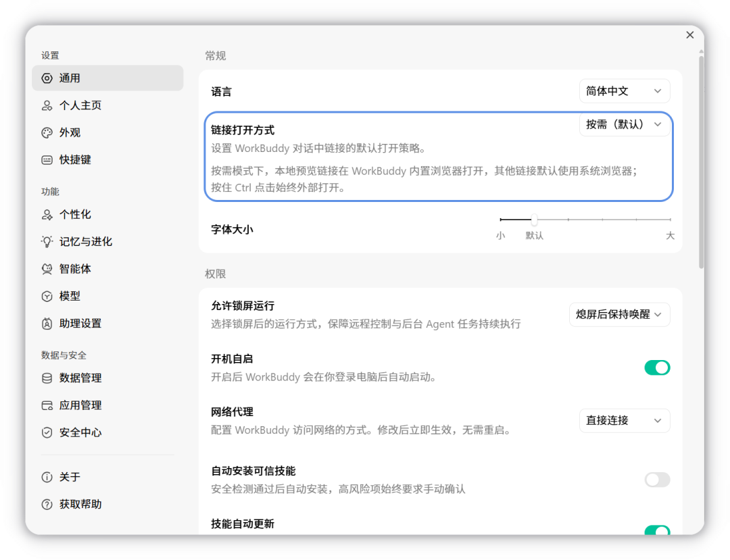Click the 技能自动更新 heading text
Image resolution: width=730 pixels, height=560 pixels.
pyautogui.click(x=243, y=524)
